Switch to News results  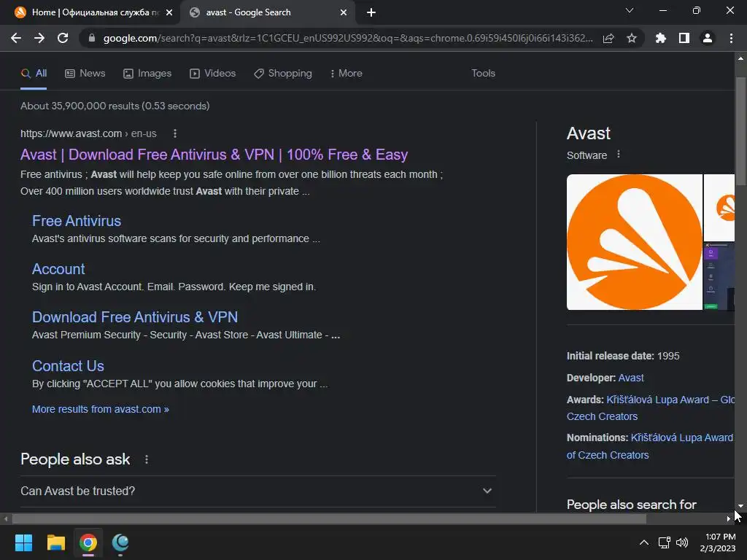pyautogui.click(x=85, y=74)
